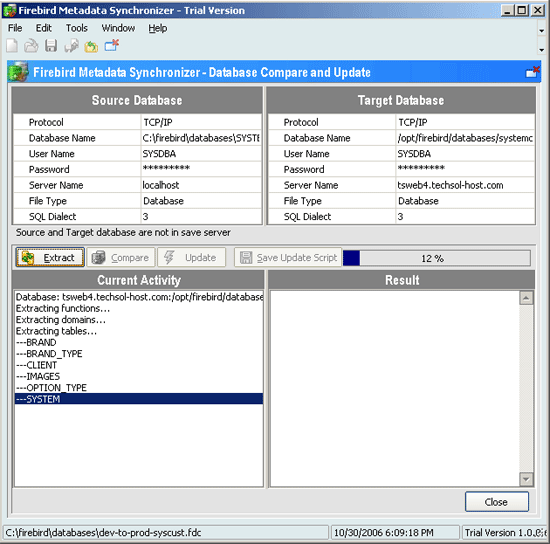Screen dimensions: 550x544
Task: Click the Result panel header
Action: pyautogui.click(x=402, y=280)
